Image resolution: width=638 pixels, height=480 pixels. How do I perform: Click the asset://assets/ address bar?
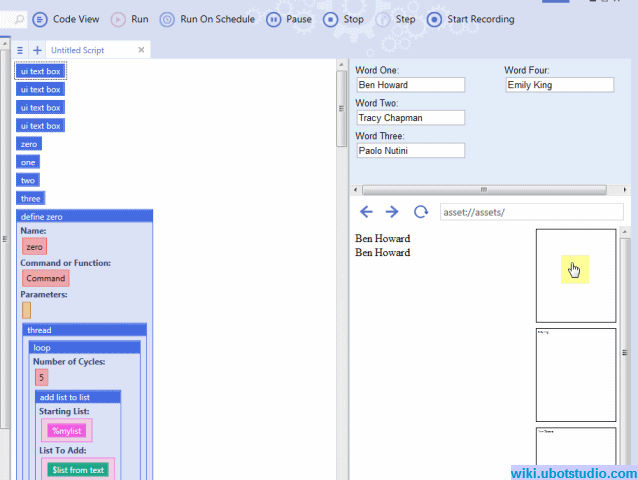tap(531, 212)
